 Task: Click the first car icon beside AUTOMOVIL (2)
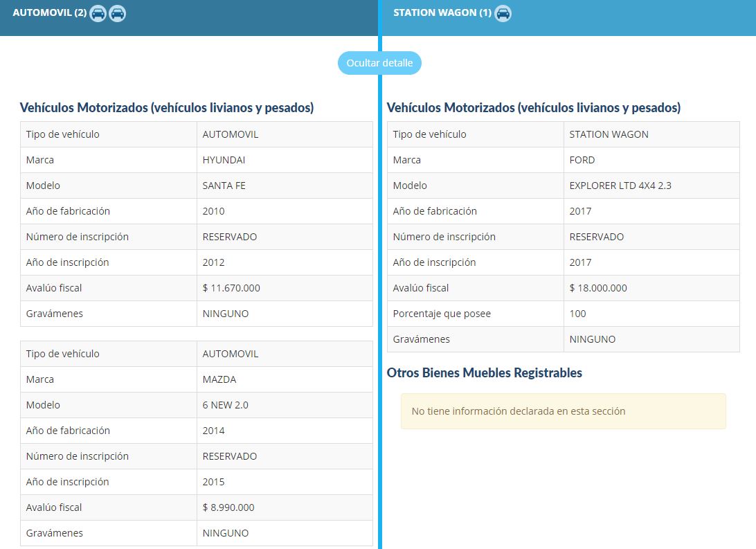click(x=98, y=13)
